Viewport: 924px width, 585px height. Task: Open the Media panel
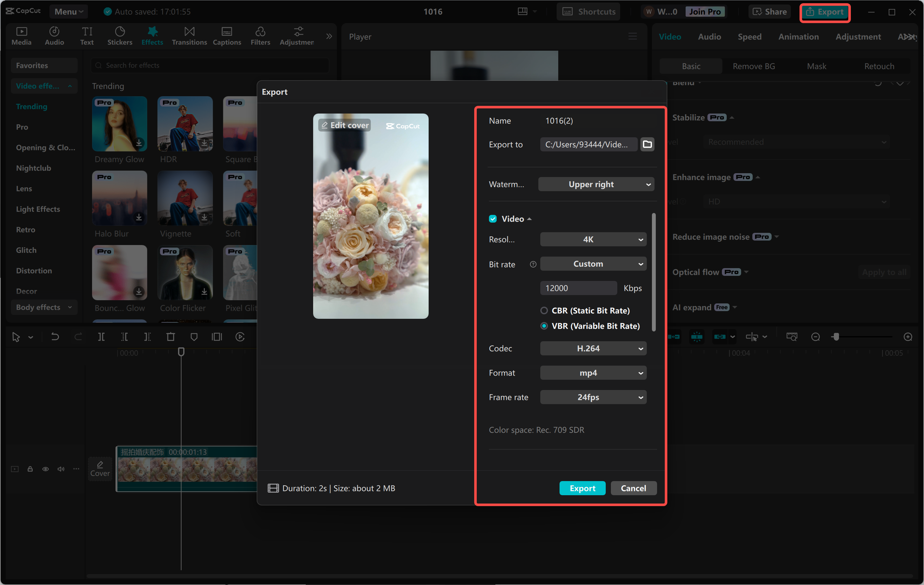pyautogui.click(x=21, y=36)
